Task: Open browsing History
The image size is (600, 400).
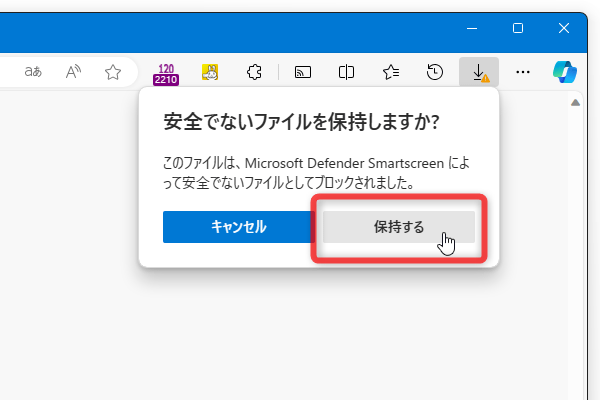Action: (435, 72)
